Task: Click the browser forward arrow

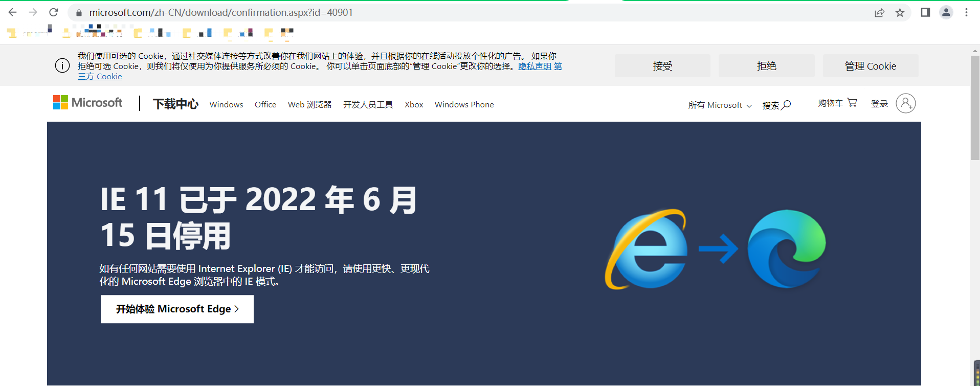Action: pyautogui.click(x=33, y=12)
